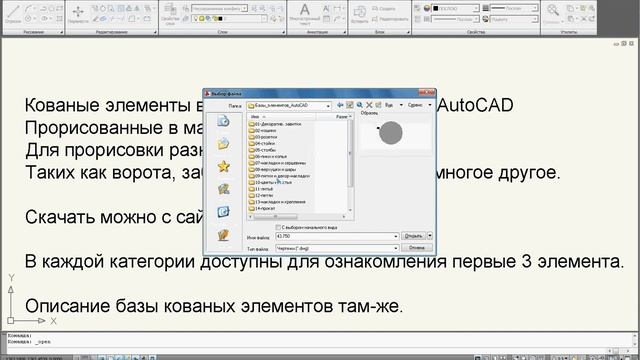This screenshot has width=640, height=360.
Task: Click the layer light-bulb on/off icon
Action: click(x=196, y=19)
